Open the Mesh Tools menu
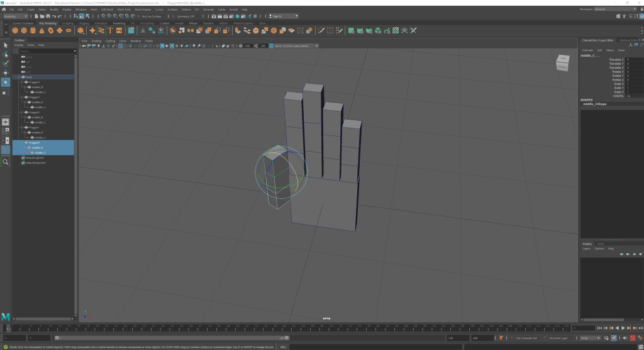Screen dimensions: 644x350 (x=123, y=9)
